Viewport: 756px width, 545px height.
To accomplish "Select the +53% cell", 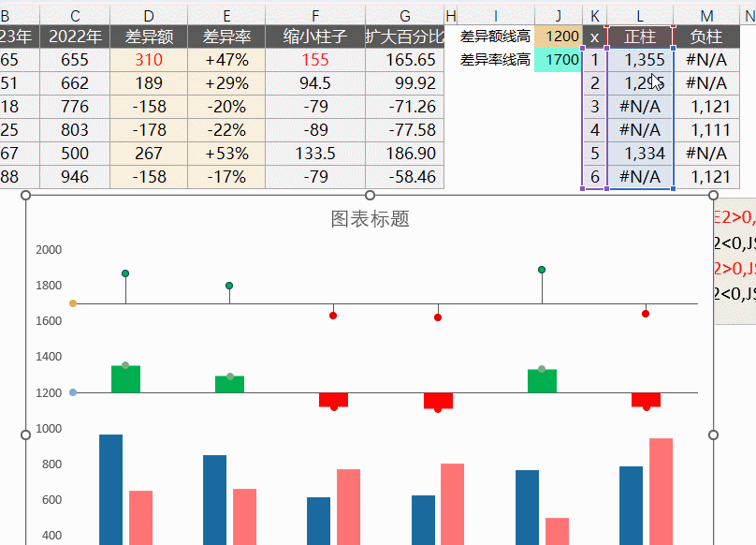I will click(226, 154).
